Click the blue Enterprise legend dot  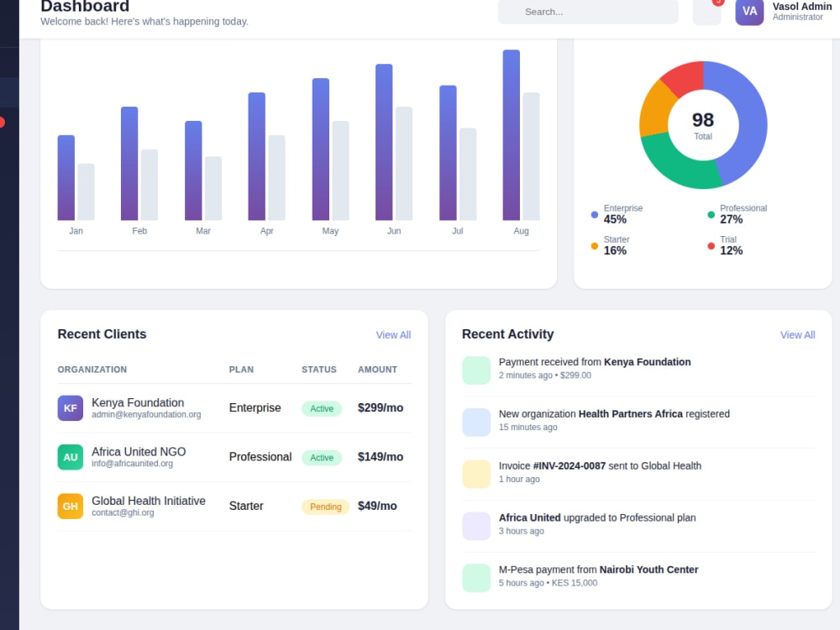click(594, 215)
